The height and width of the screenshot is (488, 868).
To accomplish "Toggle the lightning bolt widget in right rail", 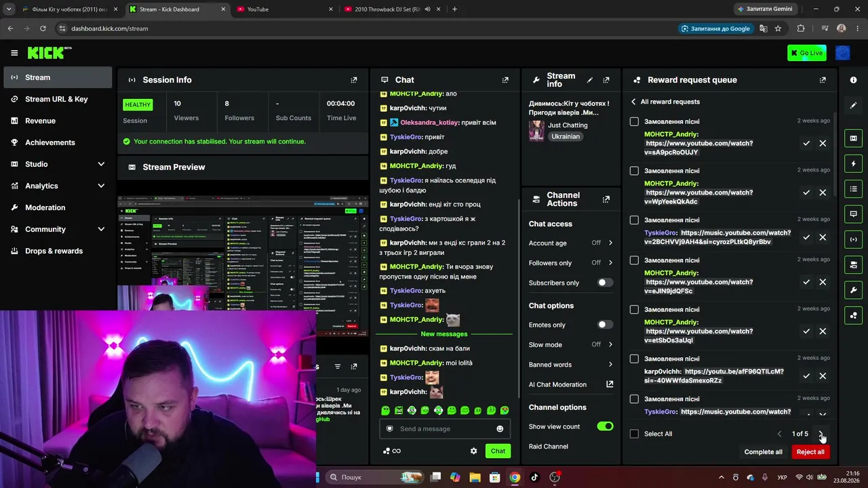I will (853, 163).
